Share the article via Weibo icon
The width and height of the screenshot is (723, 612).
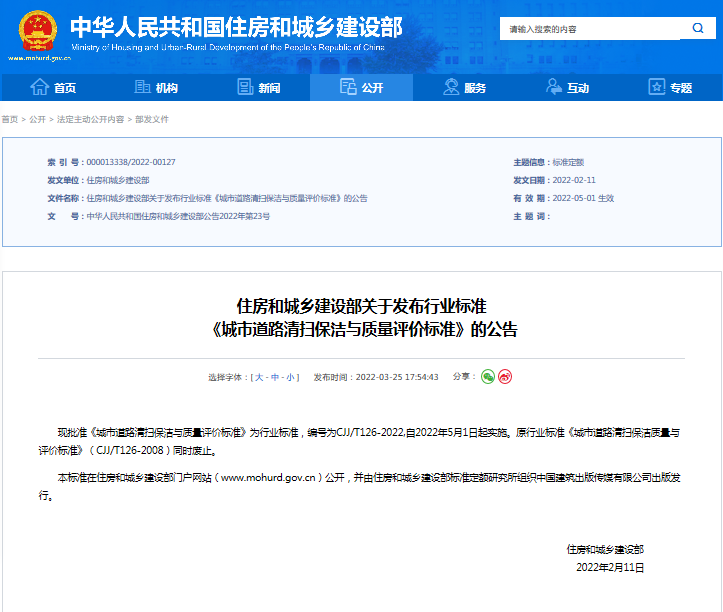tap(505, 377)
